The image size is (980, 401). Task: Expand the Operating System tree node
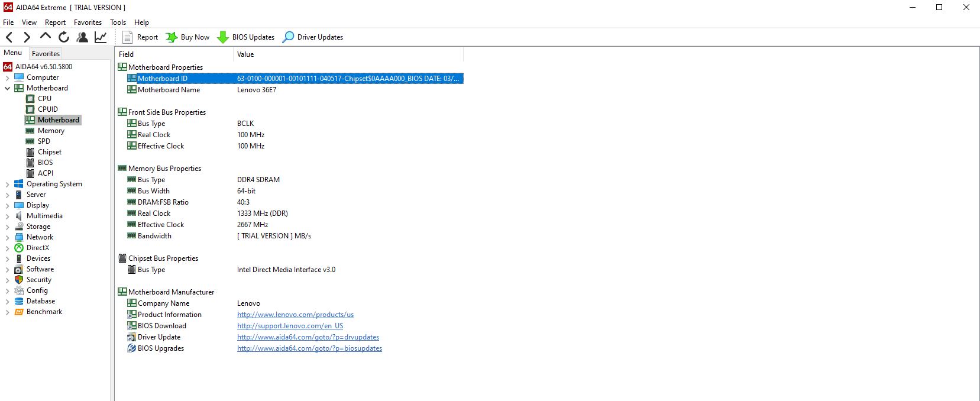tap(7, 184)
